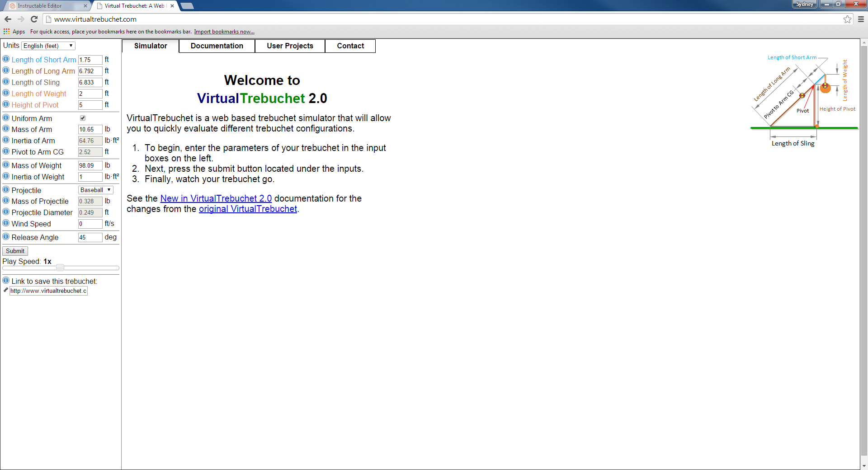The image size is (868, 470).
Task: Click the greyed Projectile Diameter field
Action: (x=90, y=212)
